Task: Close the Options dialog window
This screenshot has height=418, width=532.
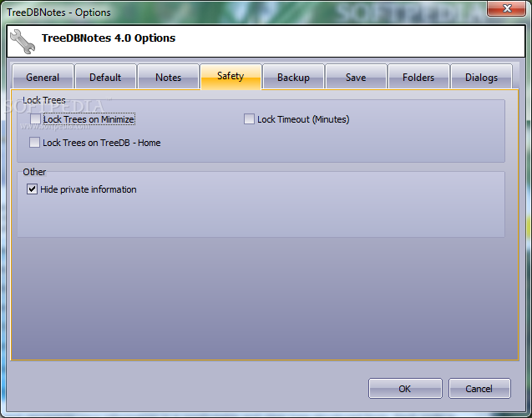Action: pos(507,8)
